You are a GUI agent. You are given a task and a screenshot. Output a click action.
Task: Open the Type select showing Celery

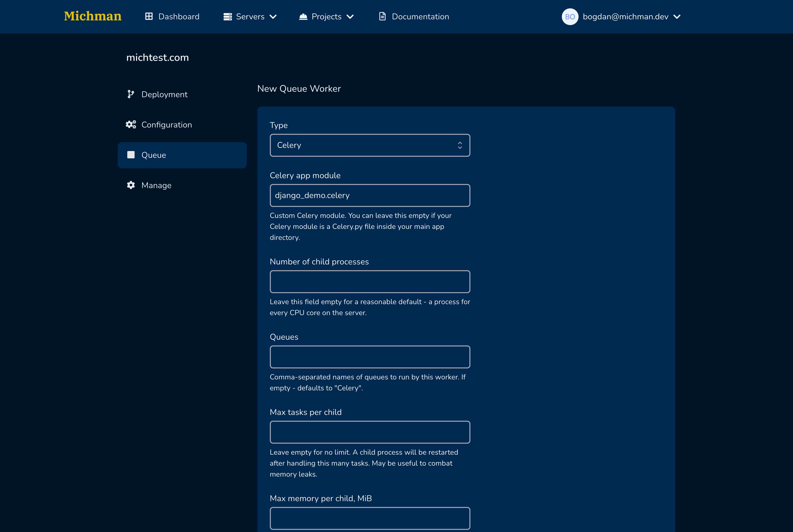(370, 145)
